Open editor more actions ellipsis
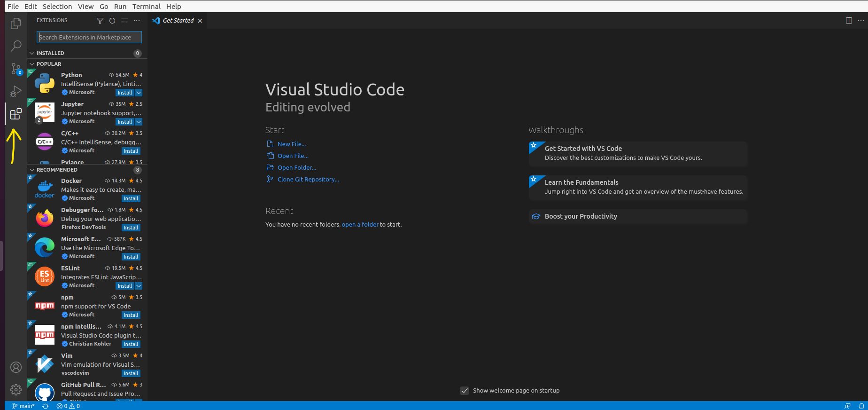 coord(861,21)
